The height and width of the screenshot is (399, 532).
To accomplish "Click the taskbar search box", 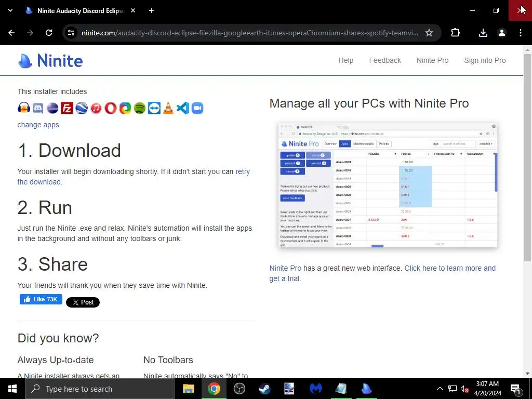I will click(x=99, y=389).
